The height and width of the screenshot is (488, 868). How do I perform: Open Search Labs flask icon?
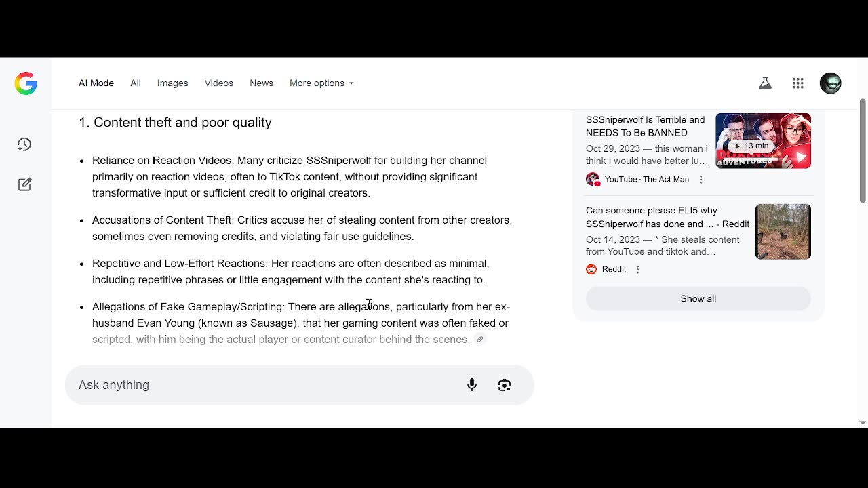765,83
